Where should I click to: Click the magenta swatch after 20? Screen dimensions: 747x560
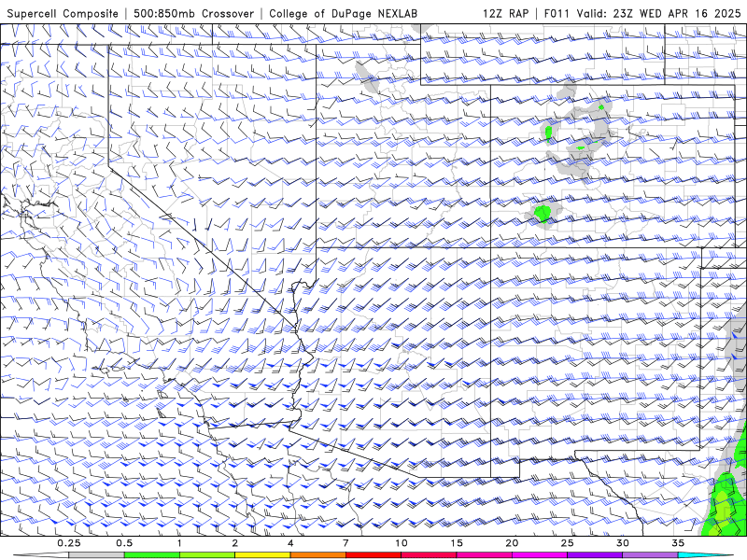(x=540, y=555)
